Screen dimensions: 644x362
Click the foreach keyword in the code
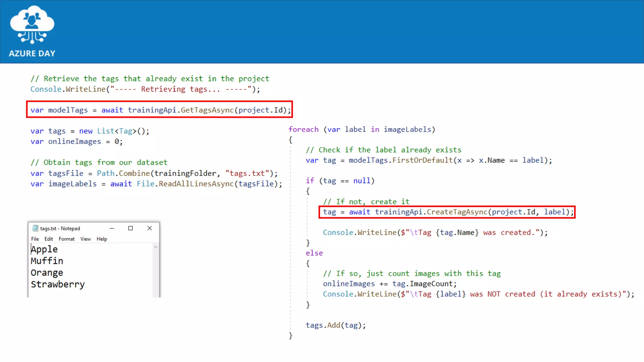pyautogui.click(x=303, y=129)
